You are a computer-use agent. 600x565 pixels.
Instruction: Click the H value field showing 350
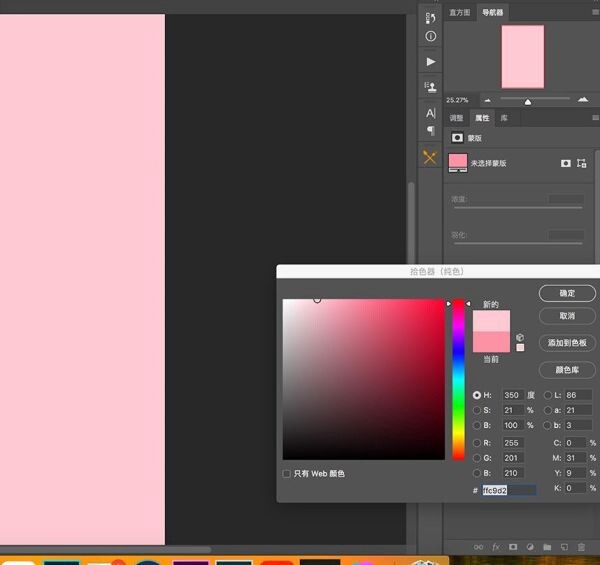click(513, 395)
